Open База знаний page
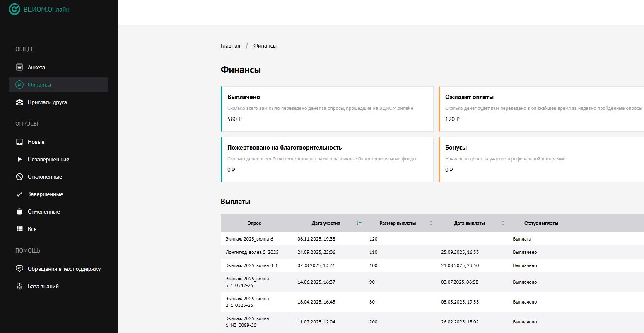Viewport: 644px width, 333px height. (58, 286)
